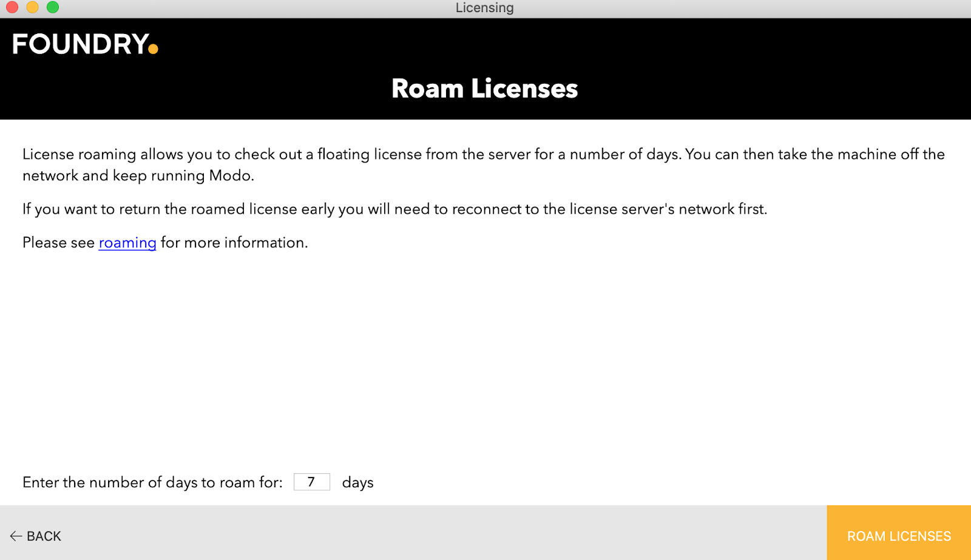Maximize the Licensing window with the green button
This screenshot has width=971, height=560.
tap(53, 7)
